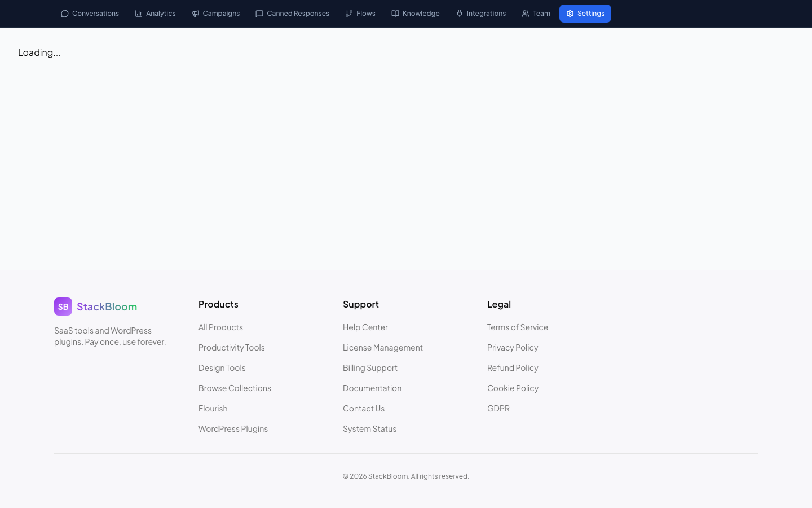Viewport: 812px width, 508px height.
Task: Click the Settings button
Action: pyautogui.click(x=585, y=14)
